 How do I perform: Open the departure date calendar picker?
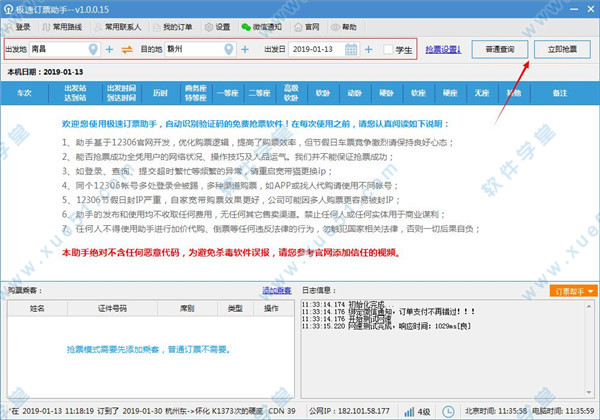(352, 48)
